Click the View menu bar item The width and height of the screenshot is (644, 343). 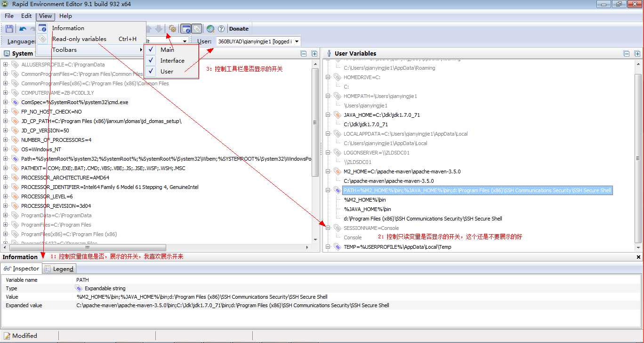tap(46, 16)
